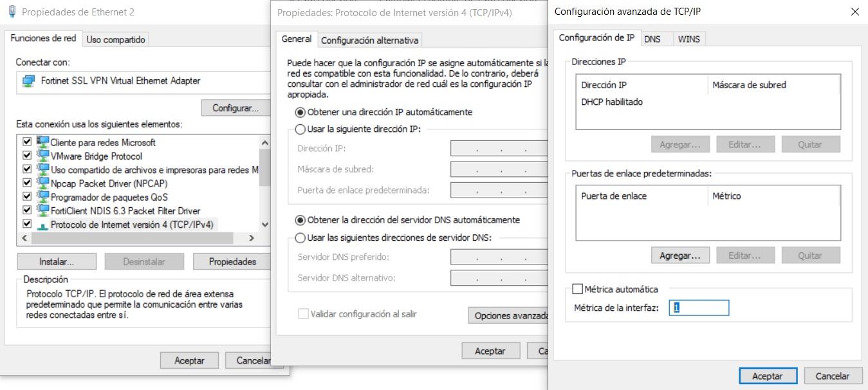The height and width of the screenshot is (390, 868).
Task: Click the Configurar... button
Action: pyautogui.click(x=235, y=108)
